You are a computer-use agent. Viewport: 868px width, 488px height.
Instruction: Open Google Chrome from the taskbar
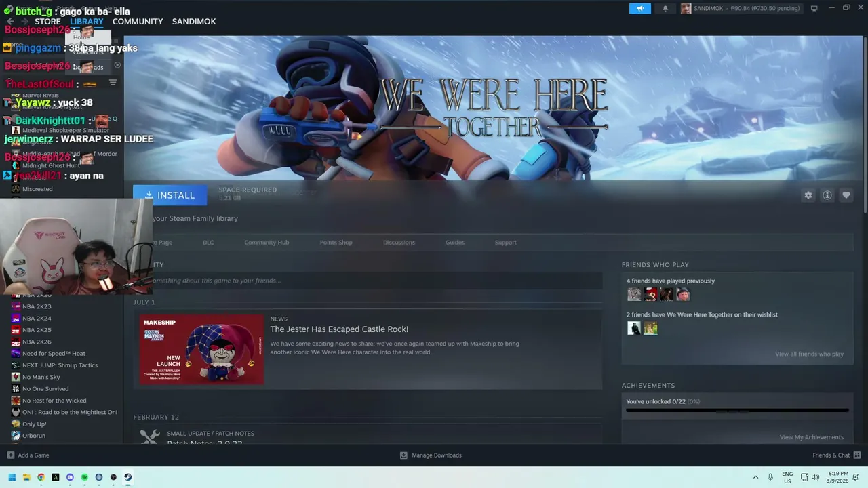41,477
